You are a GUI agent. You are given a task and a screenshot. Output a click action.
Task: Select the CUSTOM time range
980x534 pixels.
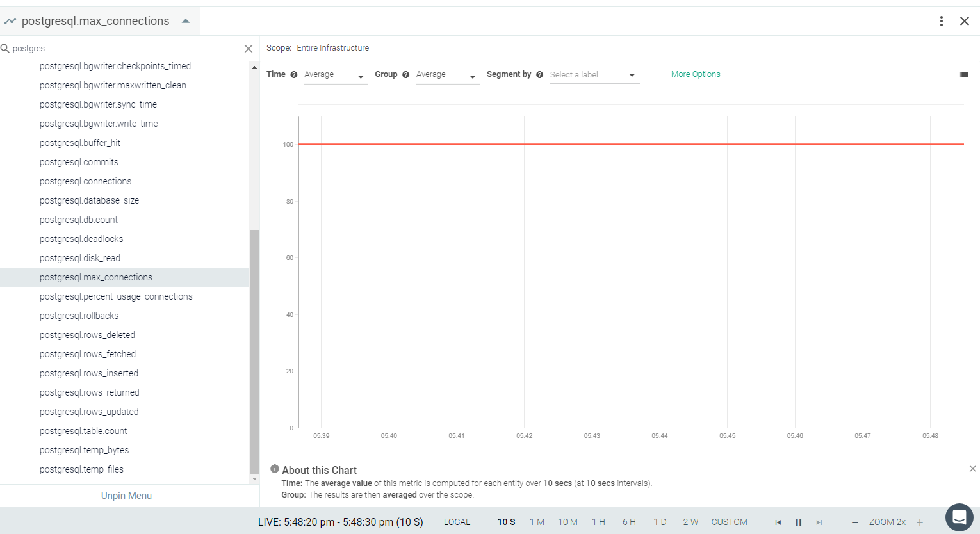click(729, 522)
